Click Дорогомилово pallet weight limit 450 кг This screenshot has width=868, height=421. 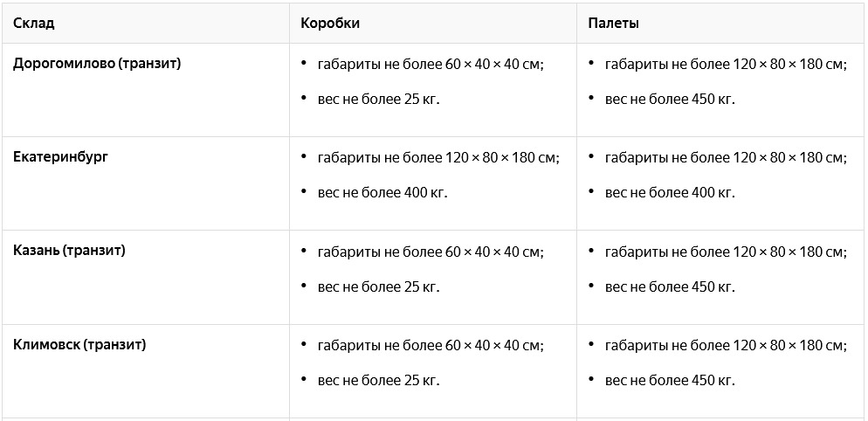click(x=670, y=100)
